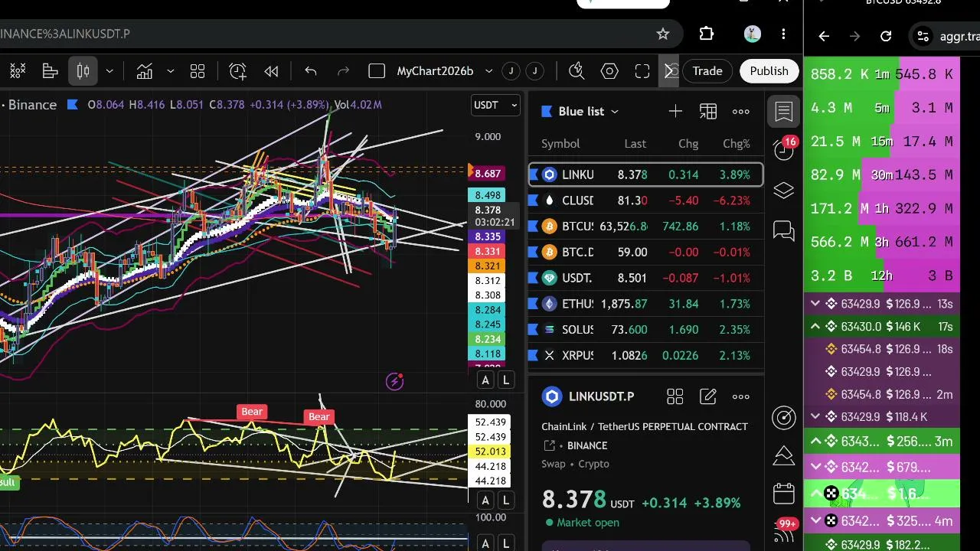The width and height of the screenshot is (980, 551).
Task: Open chart settings hexagon icon
Action: [x=609, y=71]
